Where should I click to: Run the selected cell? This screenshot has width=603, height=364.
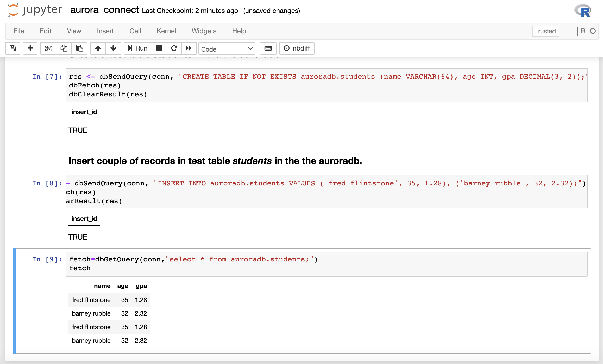pyautogui.click(x=138, y=48)
